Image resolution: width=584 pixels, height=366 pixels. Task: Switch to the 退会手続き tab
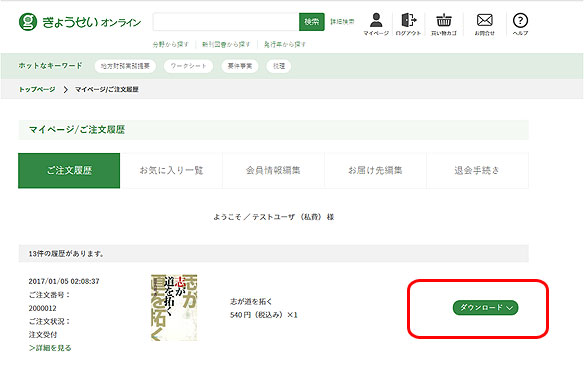(477, 171)
